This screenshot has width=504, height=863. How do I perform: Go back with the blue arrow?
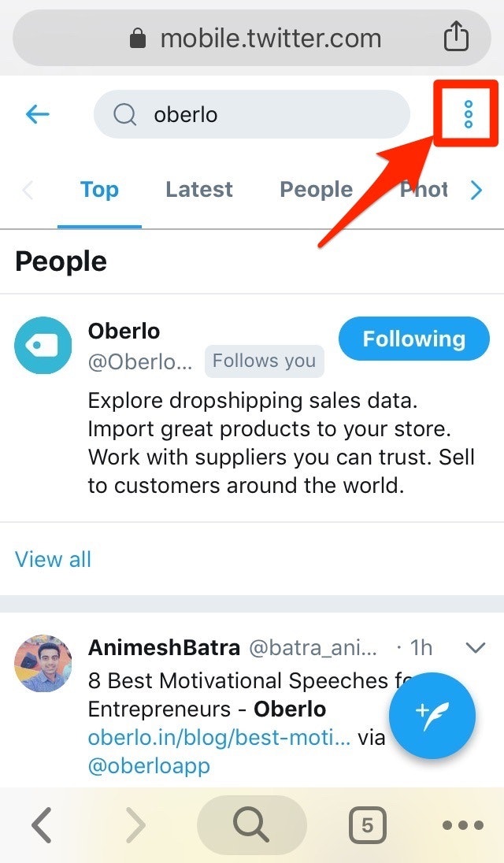click(37, 115)
